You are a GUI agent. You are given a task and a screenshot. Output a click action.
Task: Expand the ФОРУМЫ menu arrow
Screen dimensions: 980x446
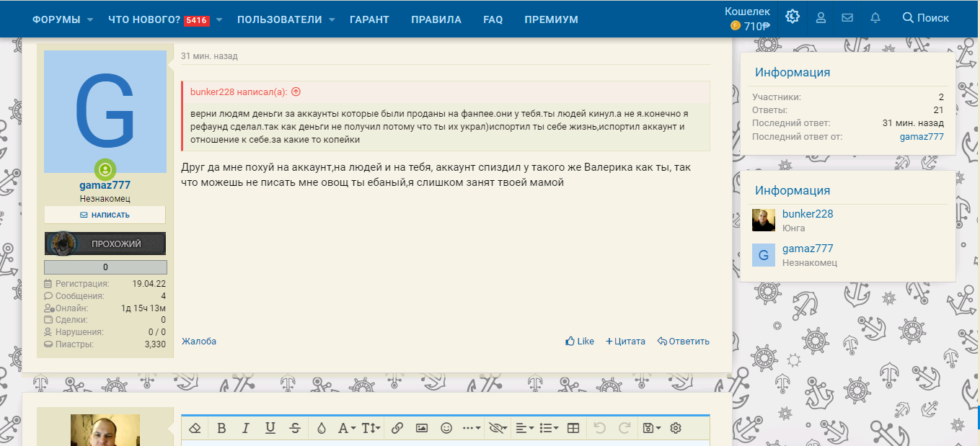(90, 19)
